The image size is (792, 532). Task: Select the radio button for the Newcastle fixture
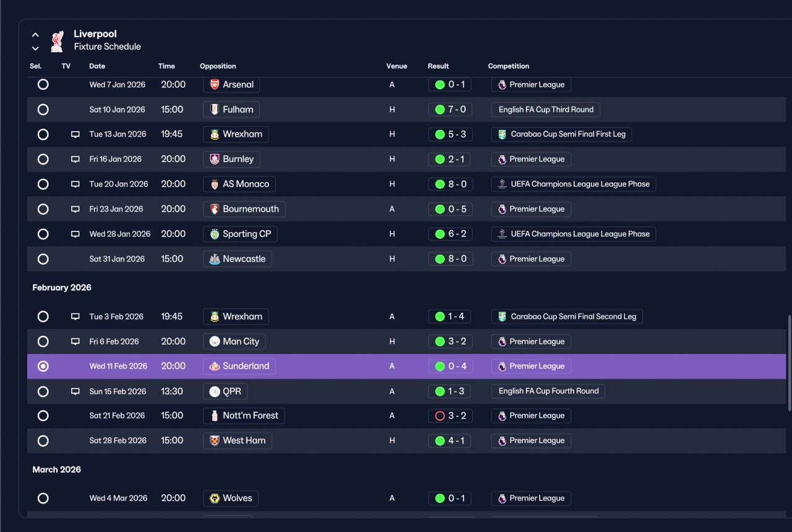[x=43, y=259]
